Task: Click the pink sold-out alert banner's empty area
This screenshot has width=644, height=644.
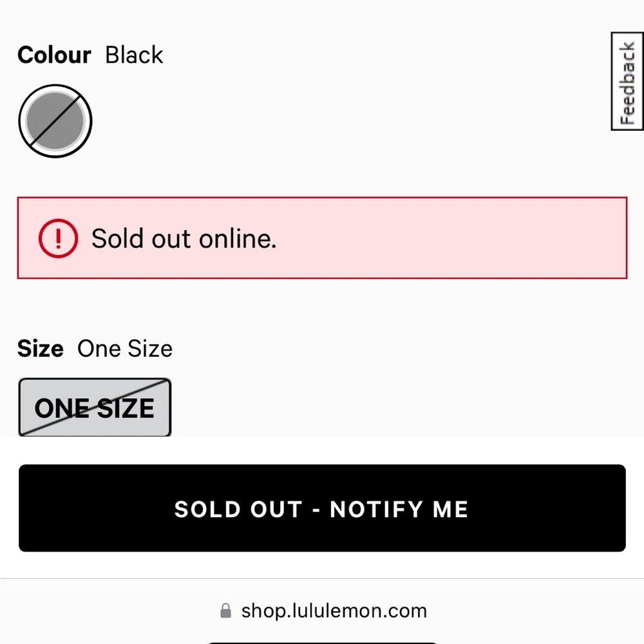Action: tap(451, 238)
